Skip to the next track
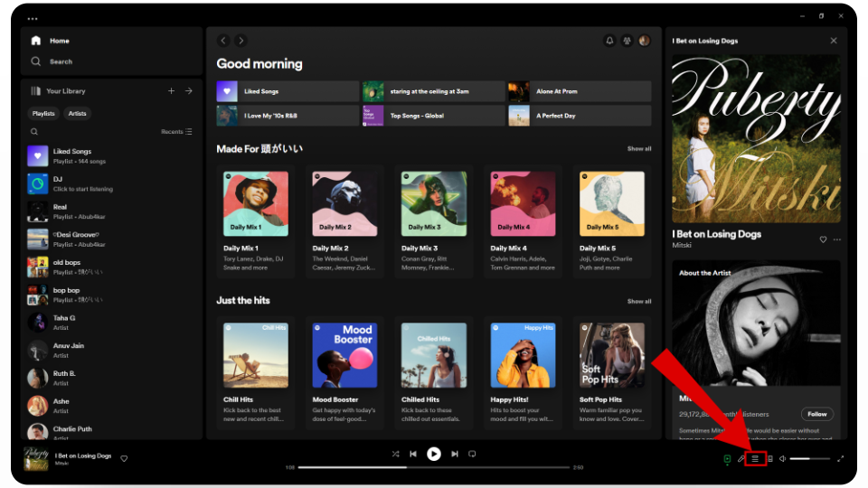This screenshot has width=868, height=488. (455, 454)
